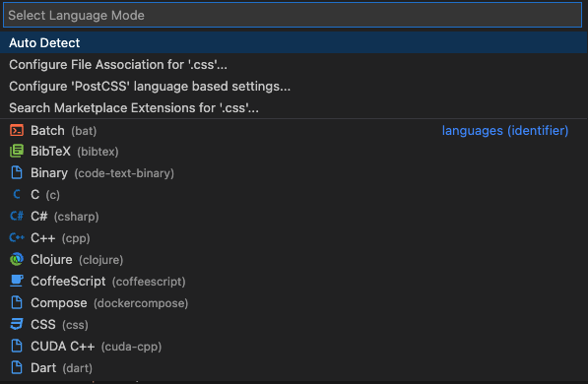This screenshot has height=384, width=588.
Task: Choose Dart language mode
Action: coord(294,368)
